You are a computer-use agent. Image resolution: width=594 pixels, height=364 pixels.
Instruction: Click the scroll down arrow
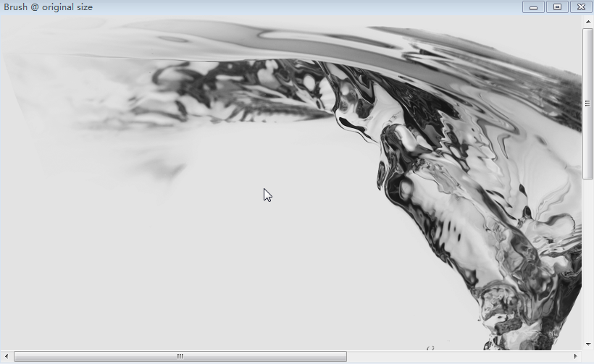[587, 344]
